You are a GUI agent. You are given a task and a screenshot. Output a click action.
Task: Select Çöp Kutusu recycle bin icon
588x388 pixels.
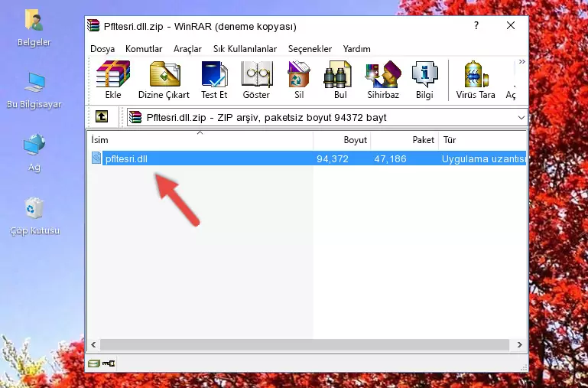[x=34, y=217]
